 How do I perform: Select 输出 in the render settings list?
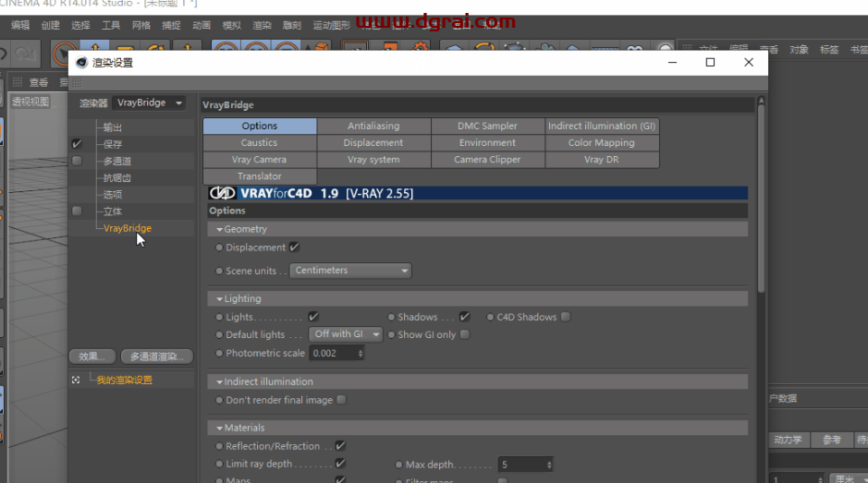(x=113, y=127)
